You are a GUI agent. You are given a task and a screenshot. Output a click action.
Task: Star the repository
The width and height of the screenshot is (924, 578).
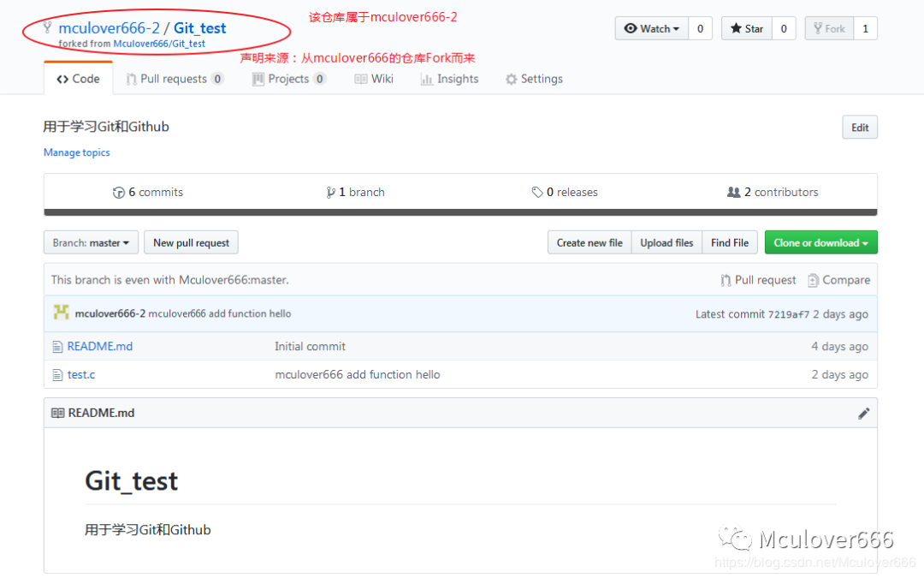click(x=747, y=28)
